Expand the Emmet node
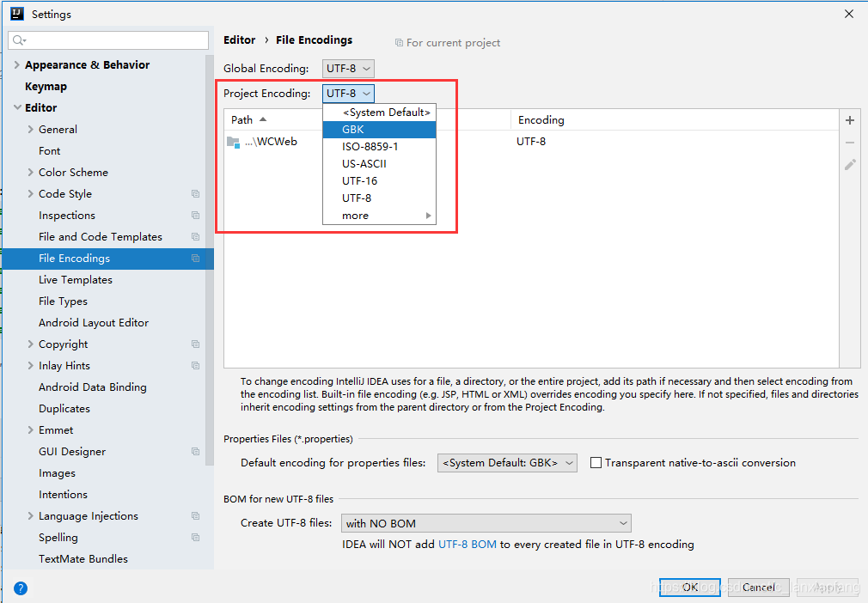Viewport: 868px width, 603px height. pos(30,429)
